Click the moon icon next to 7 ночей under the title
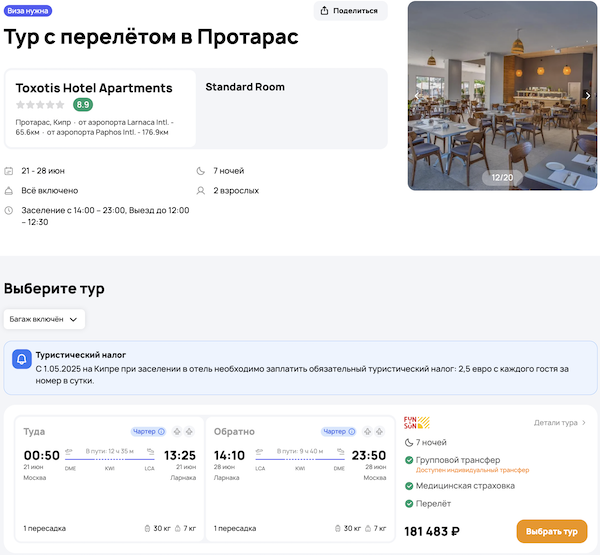 tap(202, 171)
